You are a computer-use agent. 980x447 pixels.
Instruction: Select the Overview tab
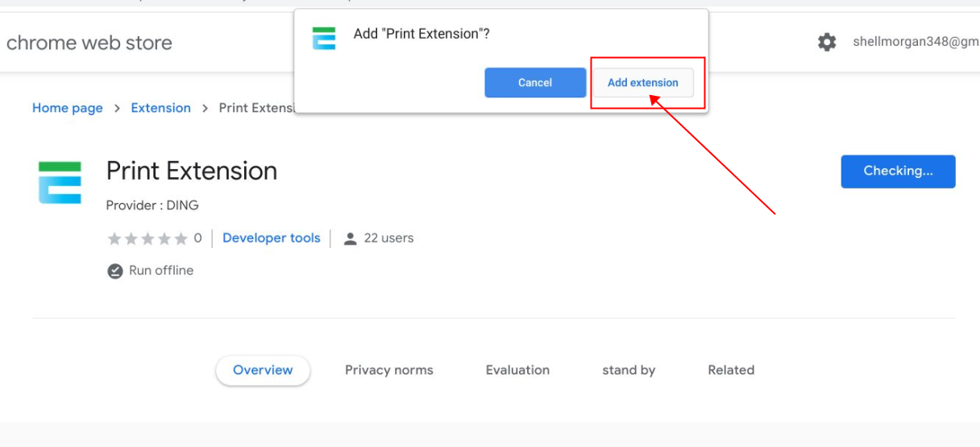tap(263, 370)
